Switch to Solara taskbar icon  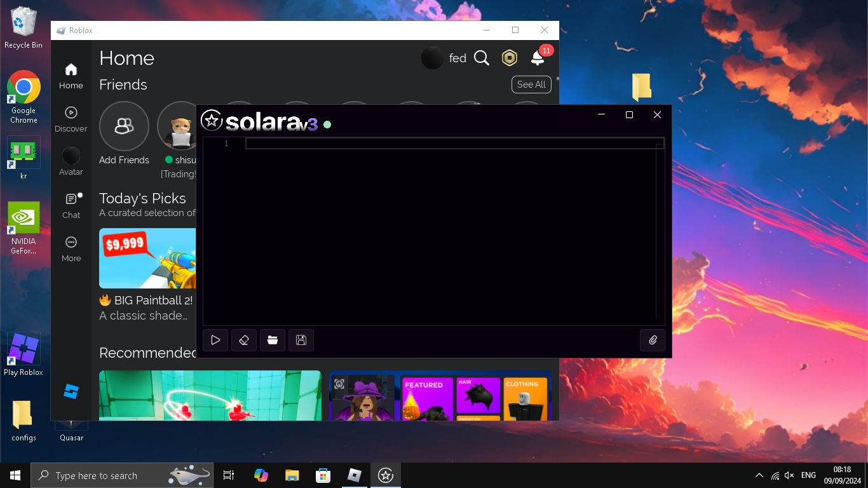[385, 475]
